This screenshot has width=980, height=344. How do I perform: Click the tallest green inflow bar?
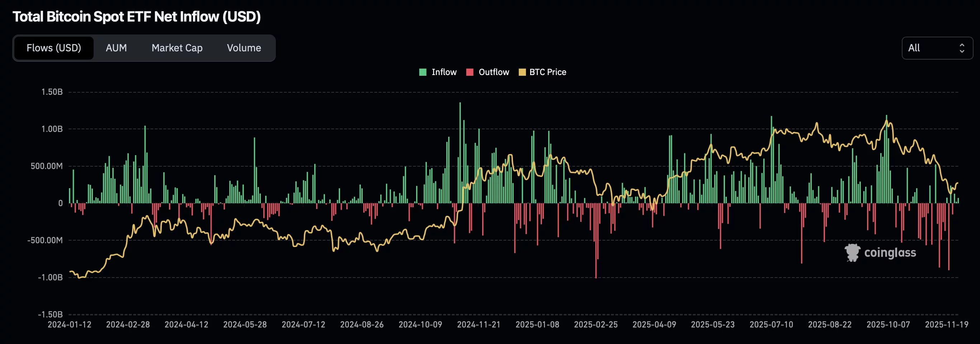(460, 152)
